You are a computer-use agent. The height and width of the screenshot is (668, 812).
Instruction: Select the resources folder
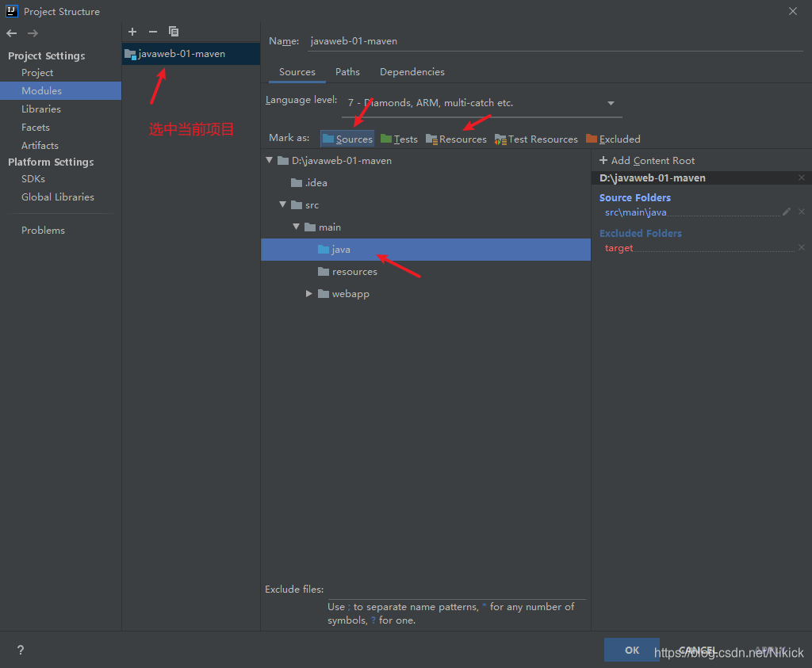(x=347, y=272)
